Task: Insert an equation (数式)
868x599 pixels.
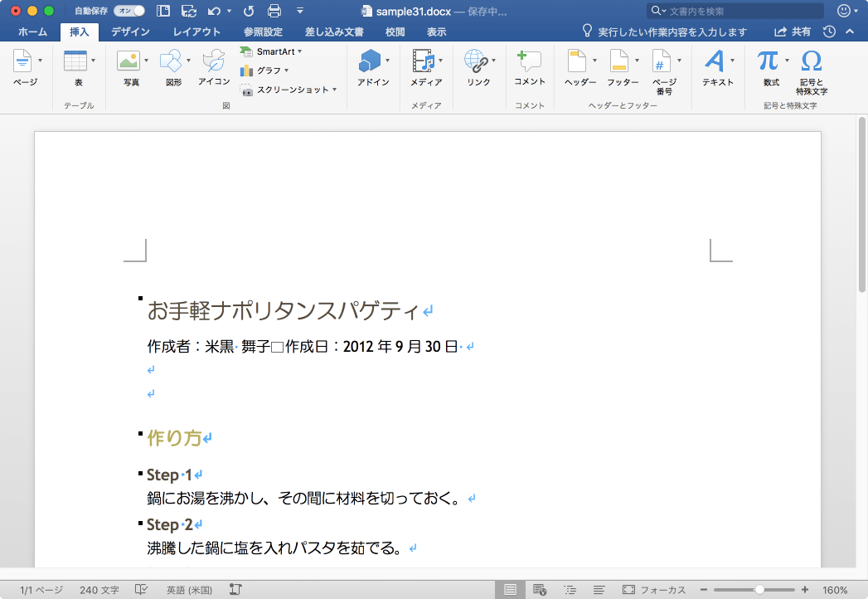Action: [768, 61]
